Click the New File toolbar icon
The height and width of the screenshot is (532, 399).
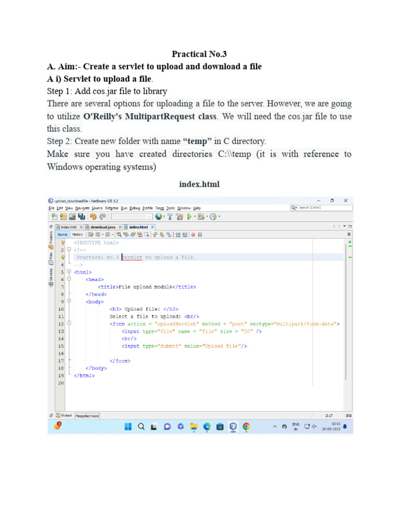tap(54, 217)
